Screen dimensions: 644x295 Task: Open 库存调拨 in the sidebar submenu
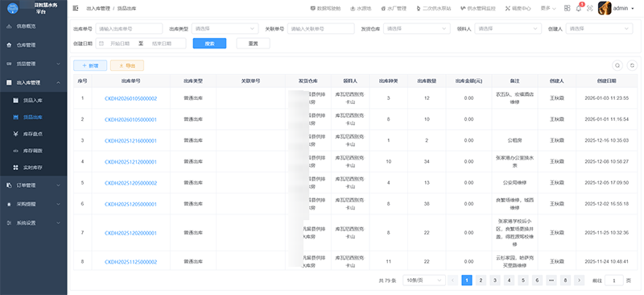pos(33,151)
